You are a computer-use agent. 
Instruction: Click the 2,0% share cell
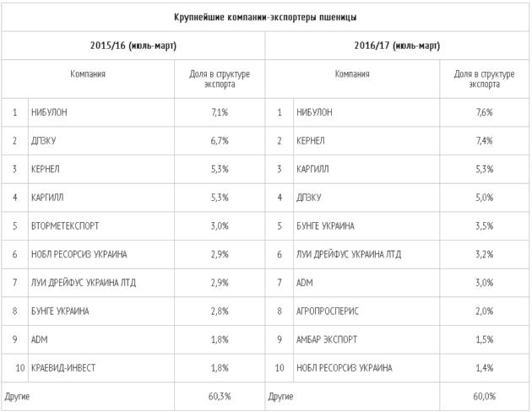[x=484, y=312]
